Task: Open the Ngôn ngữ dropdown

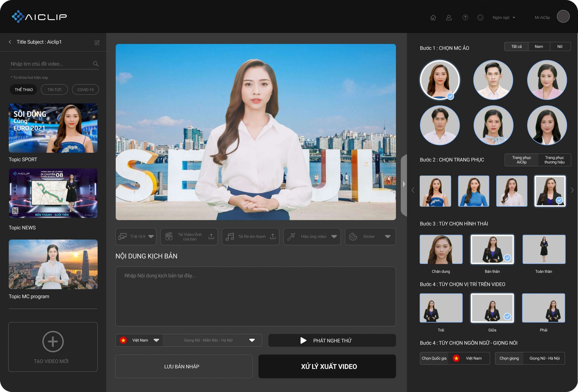Action: click(504, 17)
